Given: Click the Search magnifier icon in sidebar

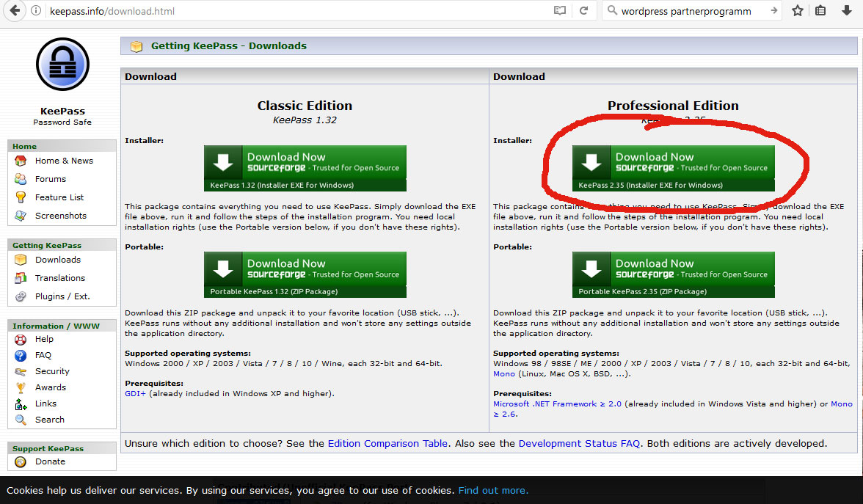Looking at the screenshot, I should pos(21,420).
